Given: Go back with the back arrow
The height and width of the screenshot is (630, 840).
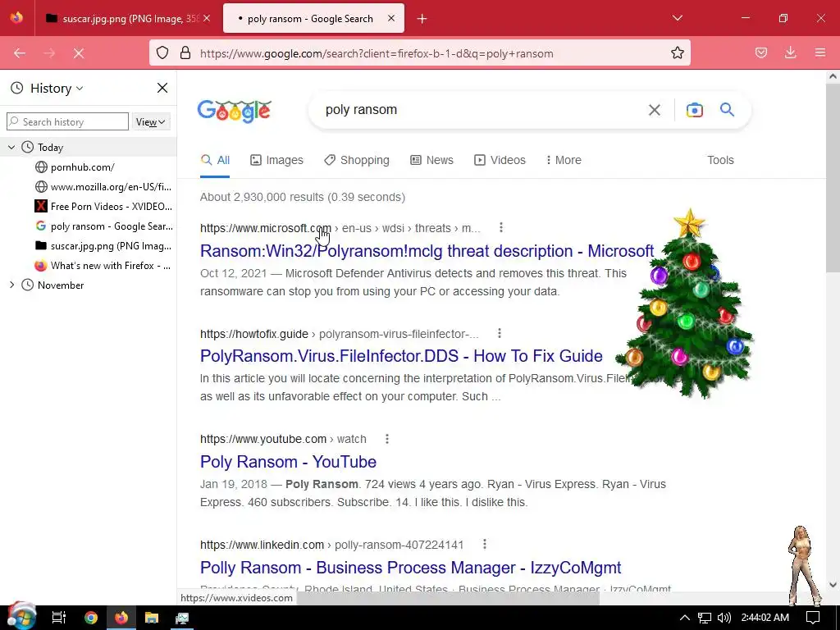Looking at the screenshot, I should [20, 53].
